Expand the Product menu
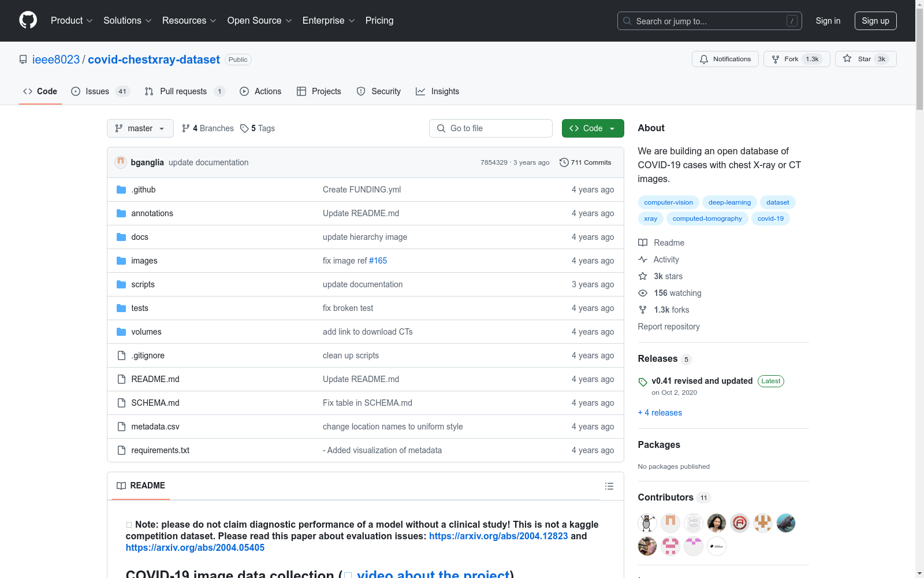Image resolution: width=924 pixels, height=578 pixels. pyautogui.click(x=72, y=21)
